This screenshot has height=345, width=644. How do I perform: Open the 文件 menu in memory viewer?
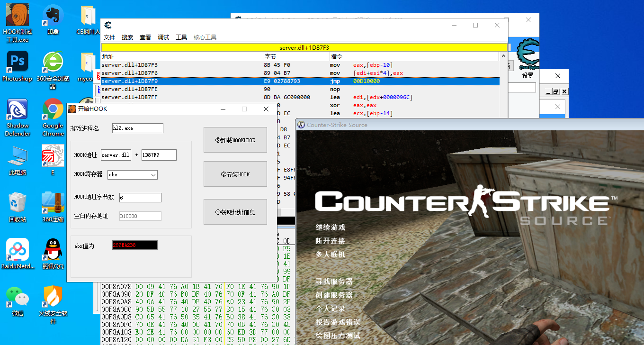pos(109,37)
